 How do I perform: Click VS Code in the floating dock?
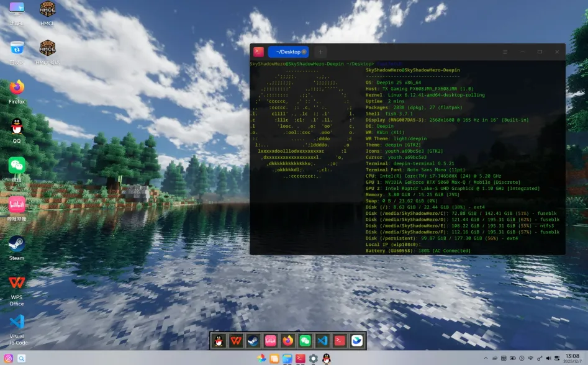(322, 341)
